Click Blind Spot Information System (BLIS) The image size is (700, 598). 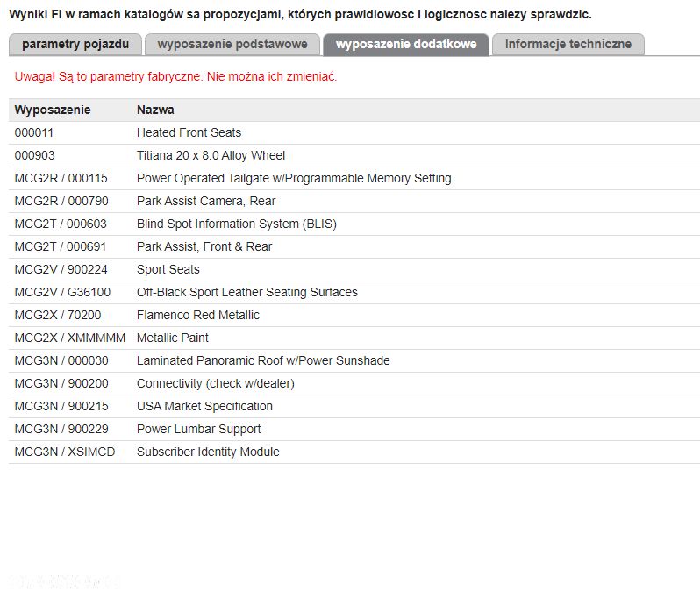[237, 224]
